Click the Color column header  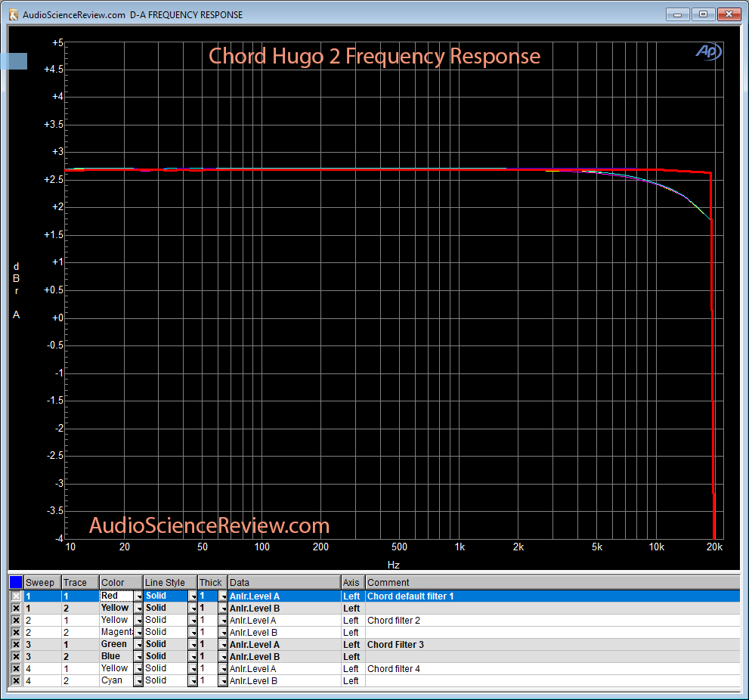point(122,583)
